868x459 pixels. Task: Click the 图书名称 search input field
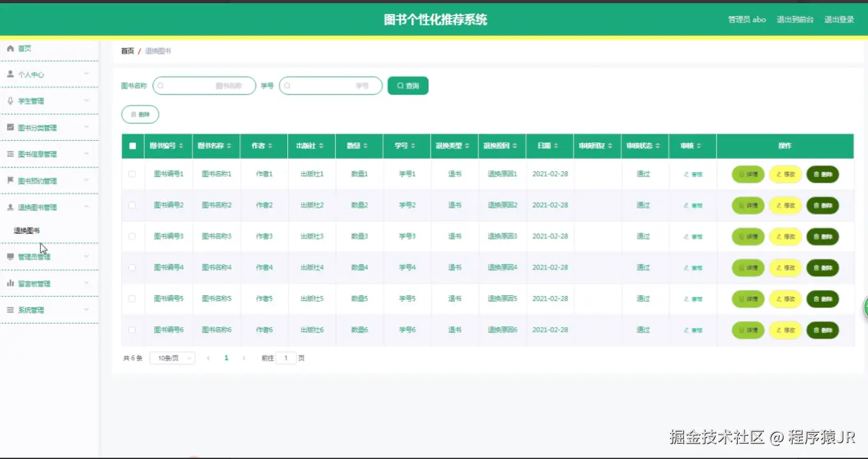pyautogui.click(x=204, y=86)
